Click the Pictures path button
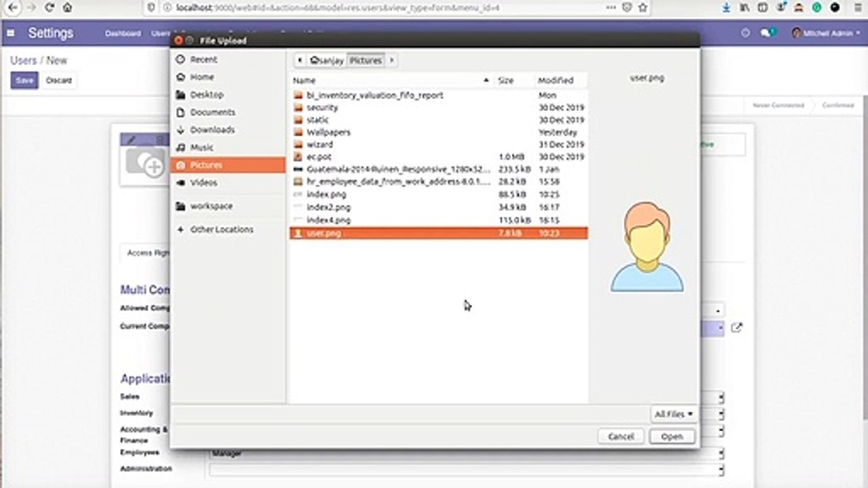The height and width of the screenshot is (488, 868). [x=366, y=60]
